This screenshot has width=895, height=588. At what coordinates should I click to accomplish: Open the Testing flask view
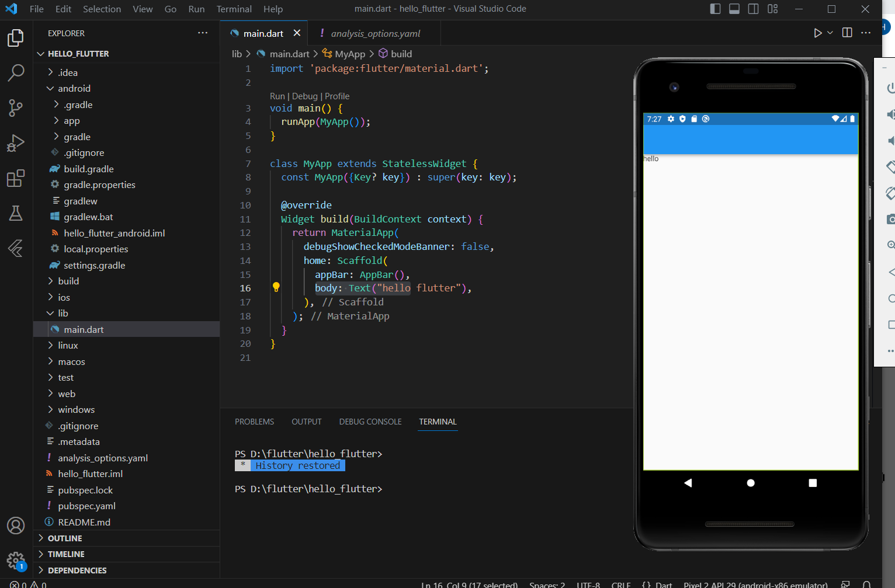tap(16, 213)
